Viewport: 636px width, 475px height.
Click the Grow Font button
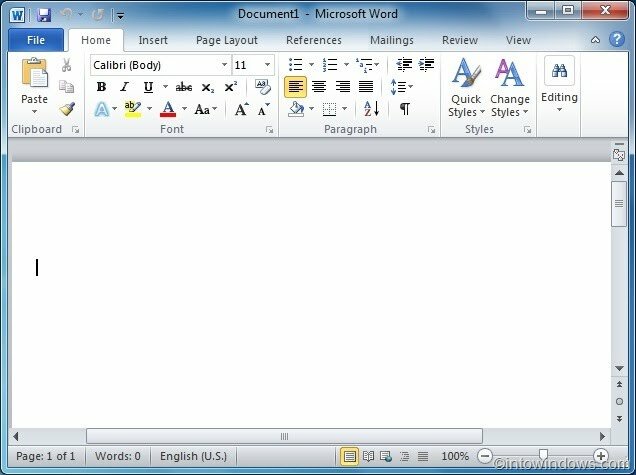click(x=242, y=109)
